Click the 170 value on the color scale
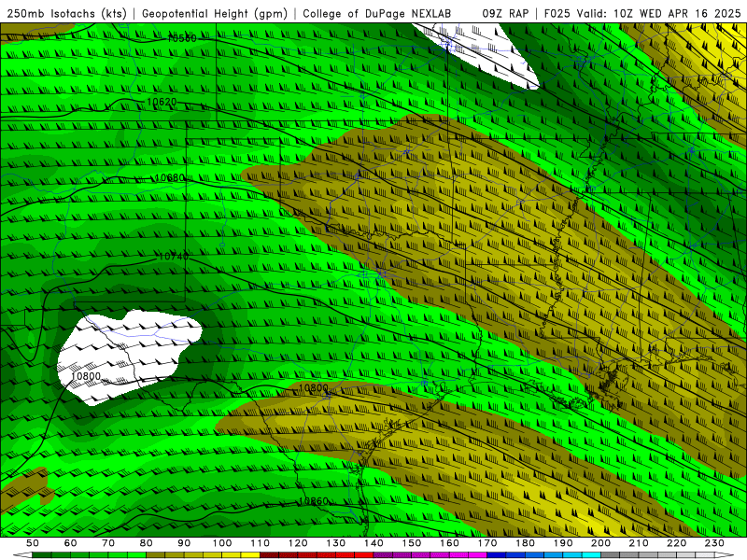The image size is (747, 560). pos(487,543)
